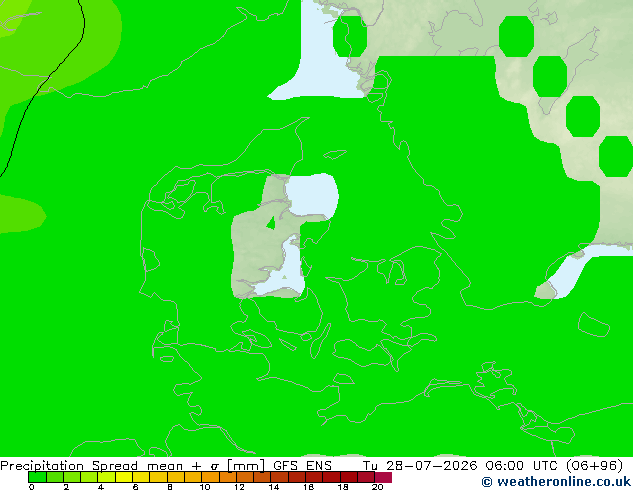Click the 'Tu 28-07-2026' date text

tap(420, 465)
